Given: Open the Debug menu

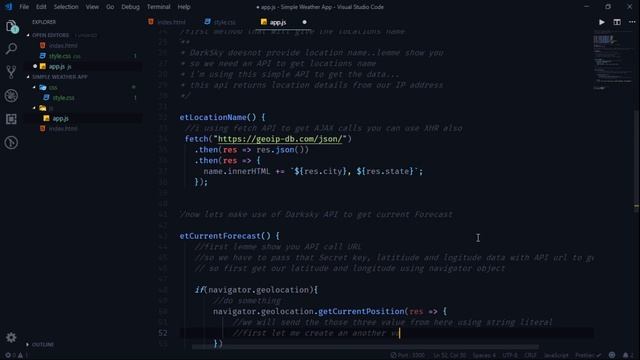Looking at the screenshot, I should point(131,7).
